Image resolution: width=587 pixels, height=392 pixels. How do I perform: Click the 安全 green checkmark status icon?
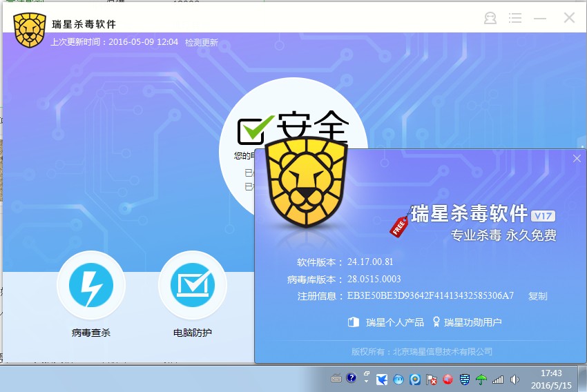tap(256, 130)
